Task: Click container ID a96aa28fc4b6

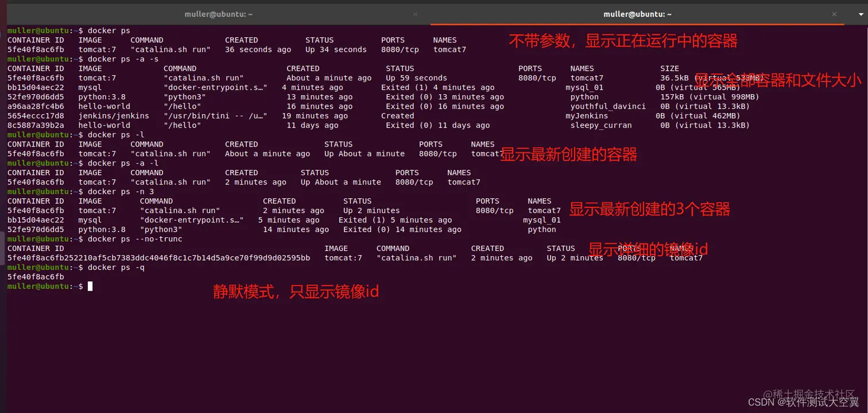Action: click(36, 106)
